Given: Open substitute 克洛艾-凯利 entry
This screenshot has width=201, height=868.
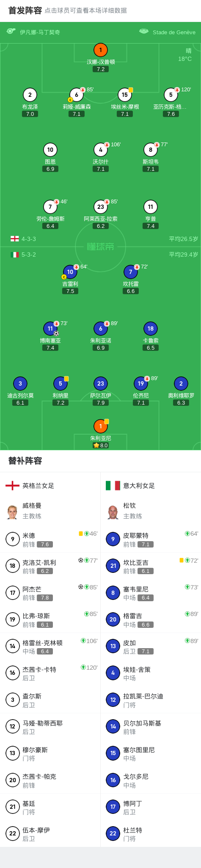Looking at the screenshot, I should coord(50,566).
